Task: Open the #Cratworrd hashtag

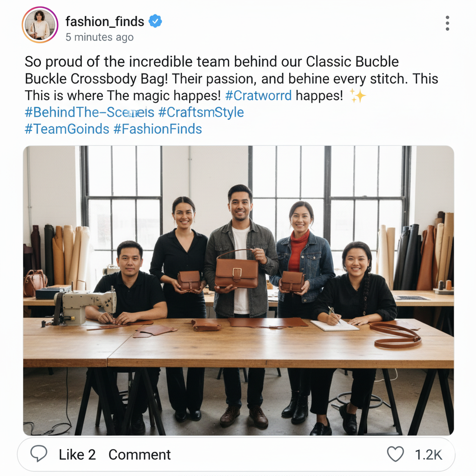Action: [x=258, y=96]
